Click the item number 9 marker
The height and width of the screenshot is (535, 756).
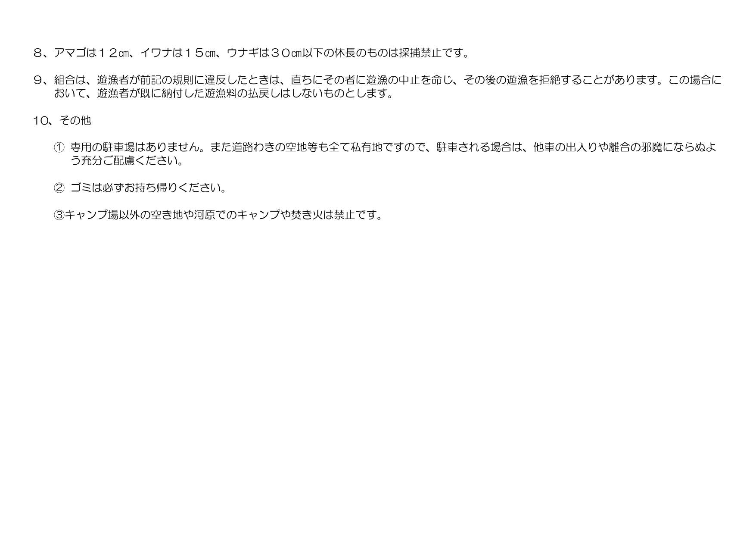(37, 80)
